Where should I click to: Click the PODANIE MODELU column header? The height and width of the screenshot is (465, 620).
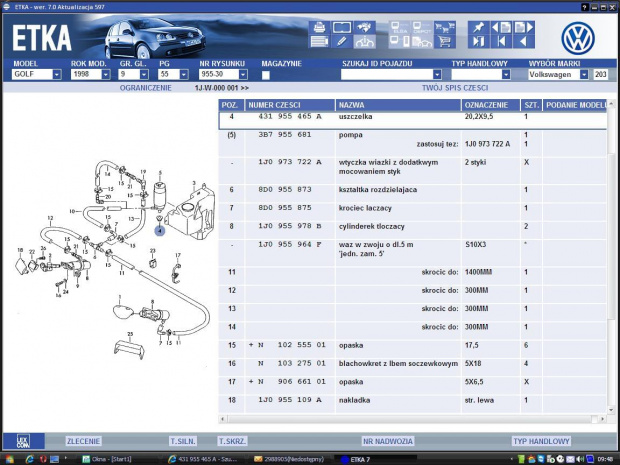click(x=575, y=105)
